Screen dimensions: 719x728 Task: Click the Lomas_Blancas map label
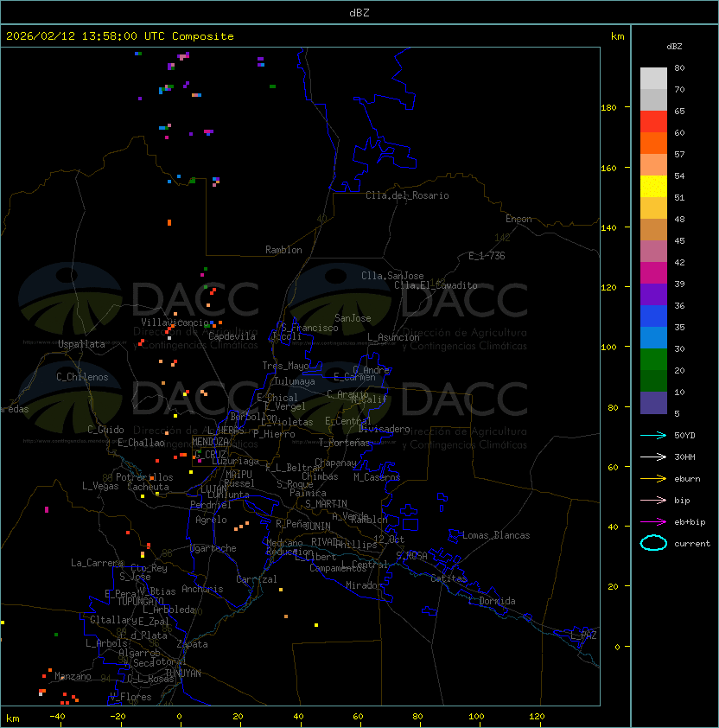pyautogui.click(x=496, y=535)
